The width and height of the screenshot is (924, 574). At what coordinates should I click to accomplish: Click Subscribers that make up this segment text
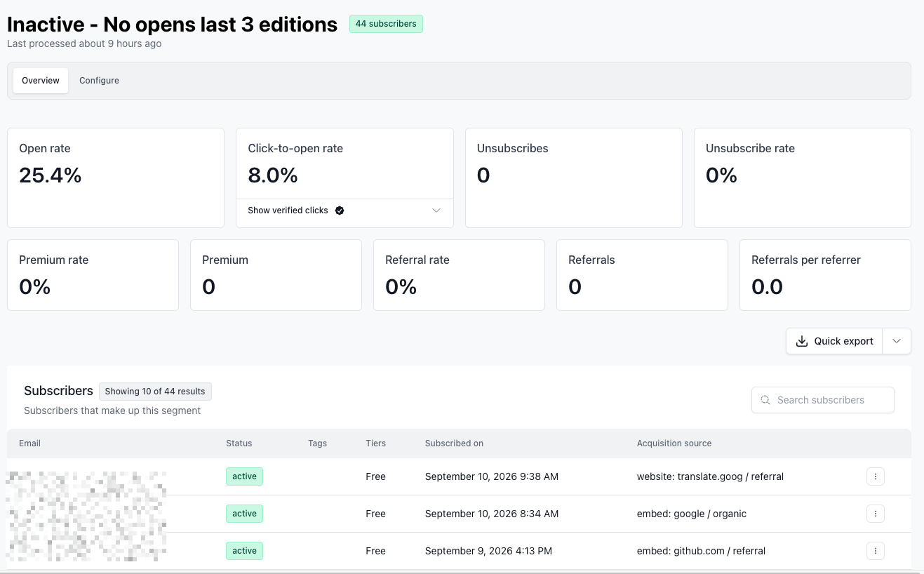click(112, 411)
